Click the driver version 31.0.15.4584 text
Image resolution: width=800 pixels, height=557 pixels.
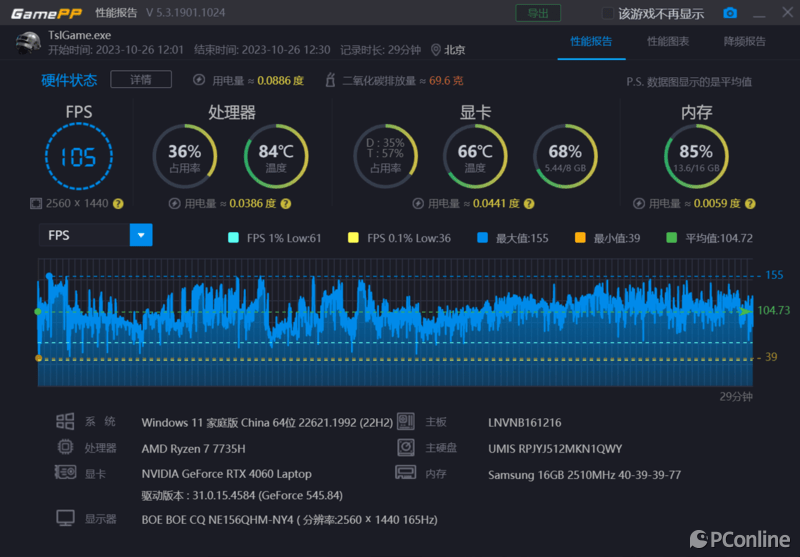pos(242,495)
